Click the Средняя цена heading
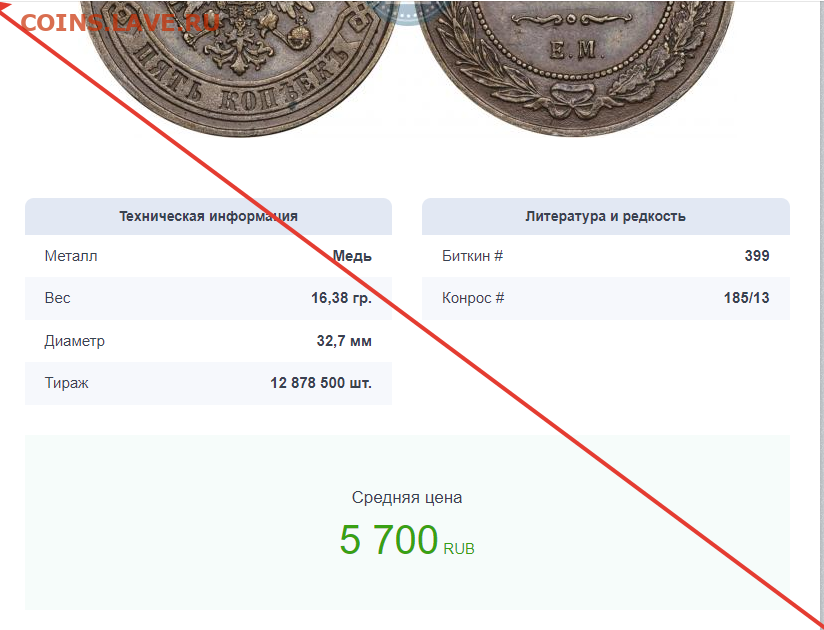 pos(407,497)
